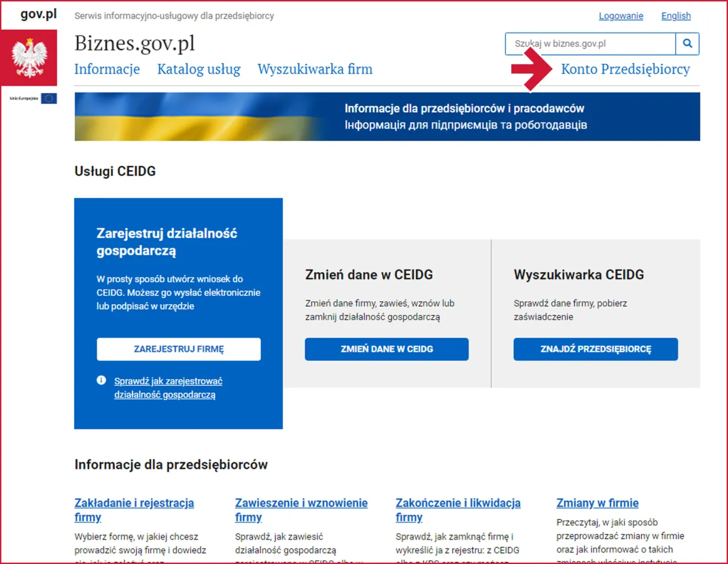Image resolution: width=728 pixels, height=564 pixels.
Task: Switch the site language to English
Action: [x=676, y=15]
